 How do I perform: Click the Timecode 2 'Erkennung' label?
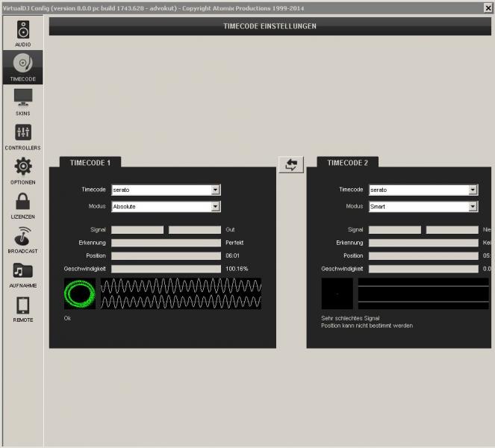[x=349, y=243]
